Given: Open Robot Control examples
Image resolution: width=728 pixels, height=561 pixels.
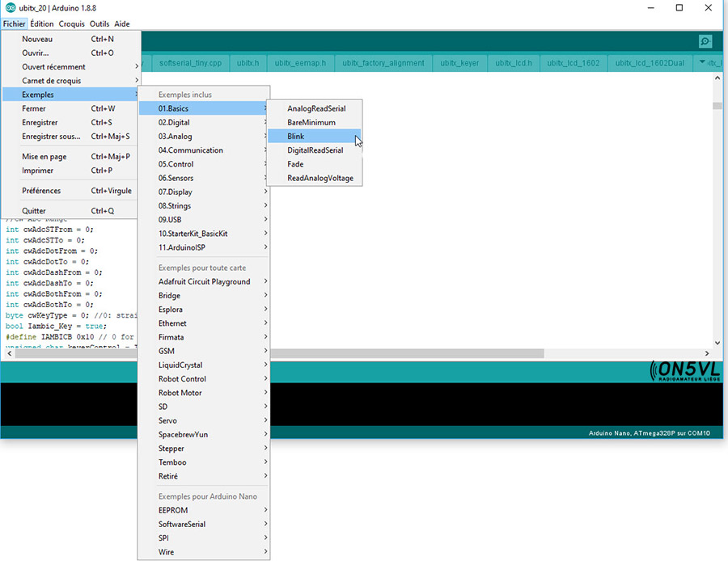Looking at the screenshot, I should tap(203, 379).
